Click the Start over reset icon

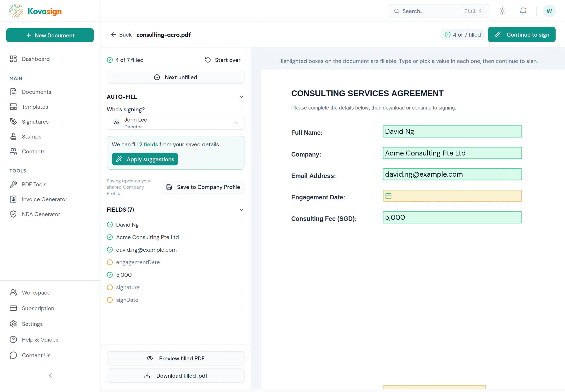(208, 60)
